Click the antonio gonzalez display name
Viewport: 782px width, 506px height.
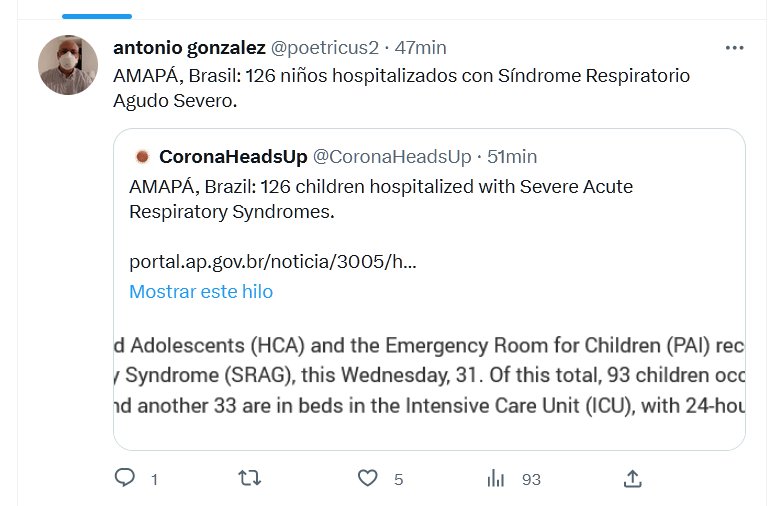click(x=190, y=47)
